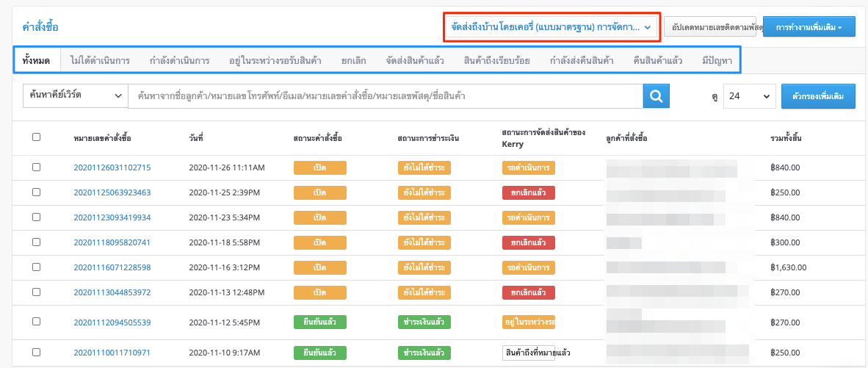Check the box for order 20201112094505539
Viewport: 868px width, 368px height.
pyautogui.click(x=36, y=322)
